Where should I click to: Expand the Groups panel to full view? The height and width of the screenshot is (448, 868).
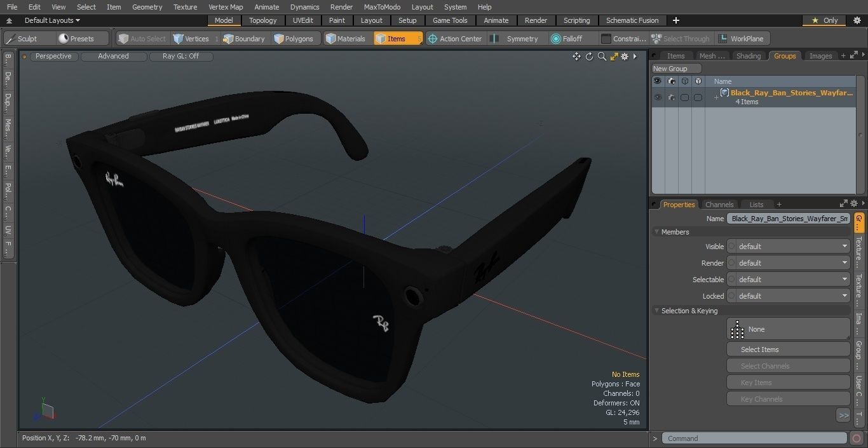(855, 56)
